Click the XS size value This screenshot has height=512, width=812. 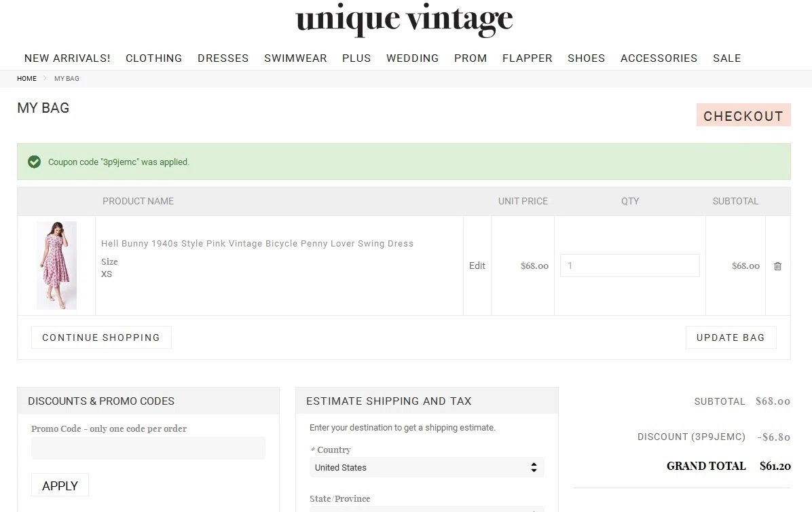tap(106, 274)
